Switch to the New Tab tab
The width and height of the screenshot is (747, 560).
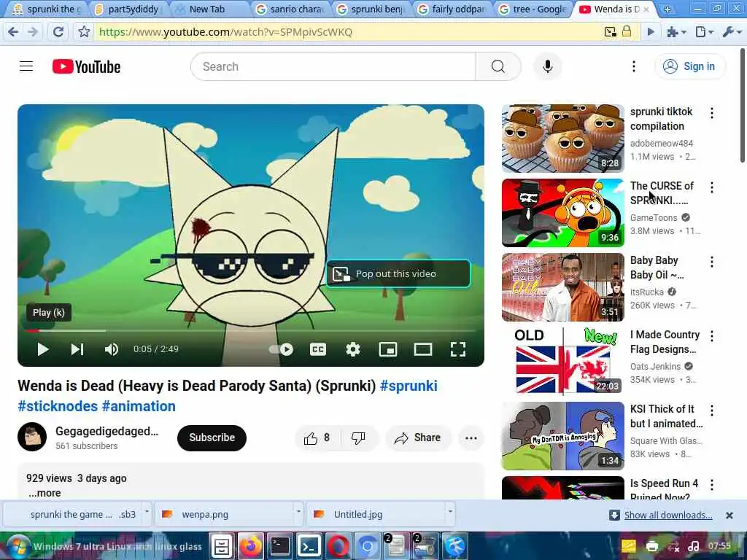[208, 9]
